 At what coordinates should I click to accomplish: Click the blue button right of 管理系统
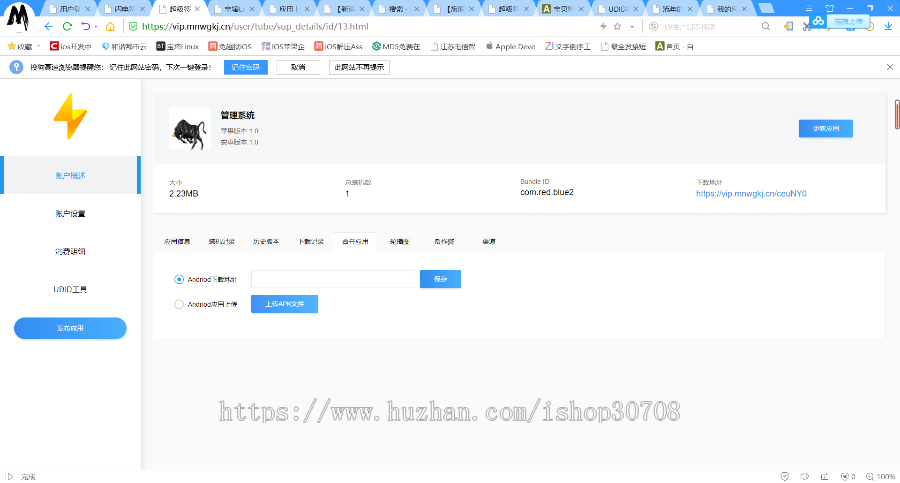pos(825,128)
